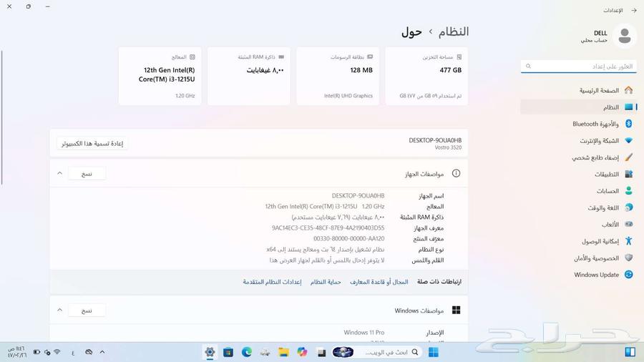Image resolution: width=644 pixels, height=362 pixels.
Task: Open the graphics card tile showing 128 MB
Action: 338,76
